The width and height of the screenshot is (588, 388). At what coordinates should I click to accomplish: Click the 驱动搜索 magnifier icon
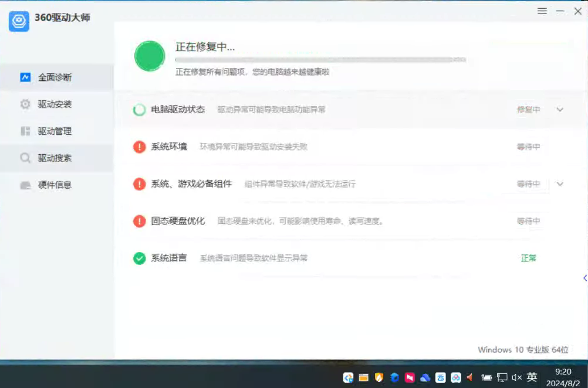point(25,158)
